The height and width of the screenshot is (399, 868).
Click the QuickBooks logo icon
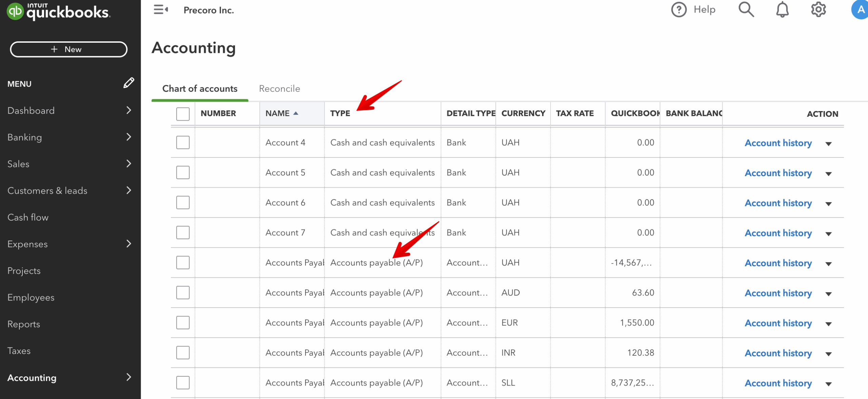15,11
